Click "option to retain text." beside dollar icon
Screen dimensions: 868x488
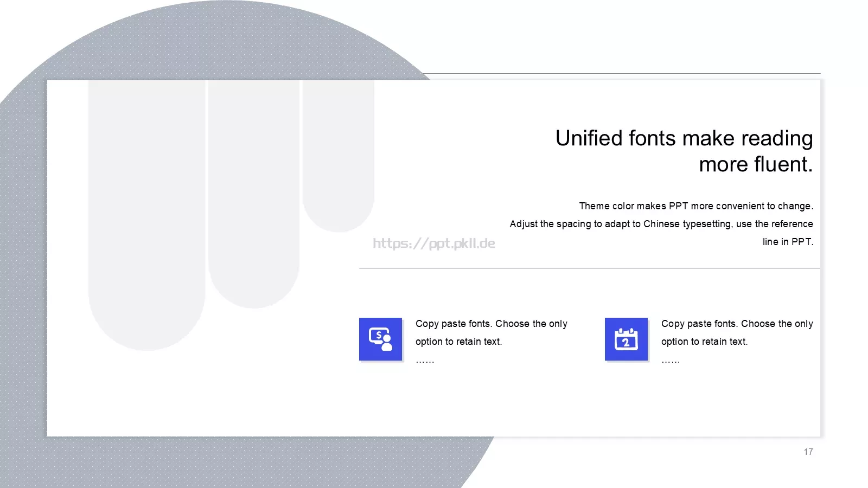(x=459, y=342)
